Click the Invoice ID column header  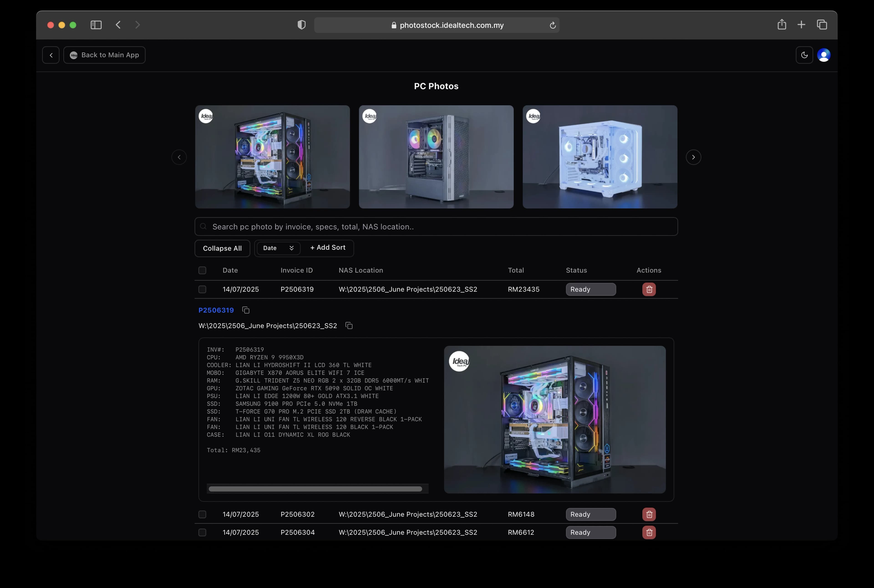(297, 270)
